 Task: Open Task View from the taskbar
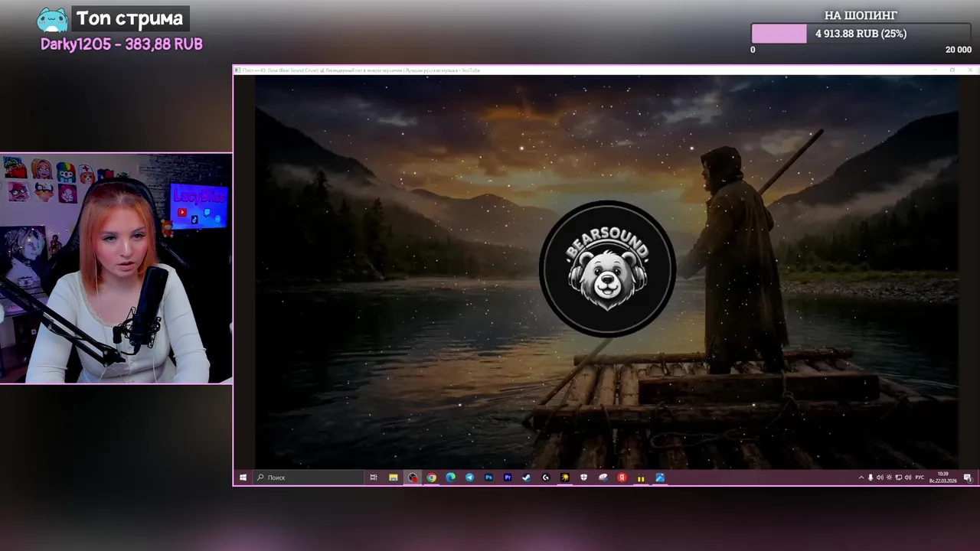tap(374, 478)
